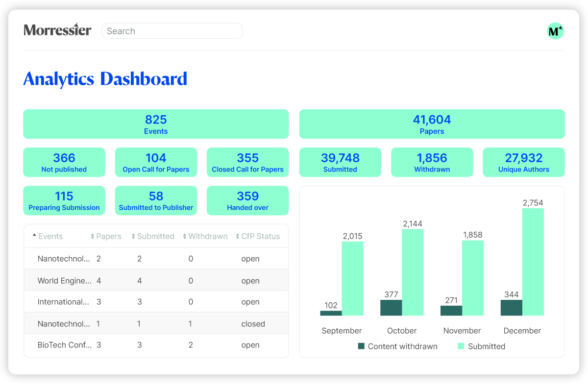
Task: Sort table by Papers column
Action: (106, 236)
